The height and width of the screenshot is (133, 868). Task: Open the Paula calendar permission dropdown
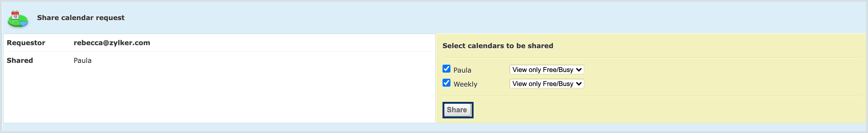[546, 70]
